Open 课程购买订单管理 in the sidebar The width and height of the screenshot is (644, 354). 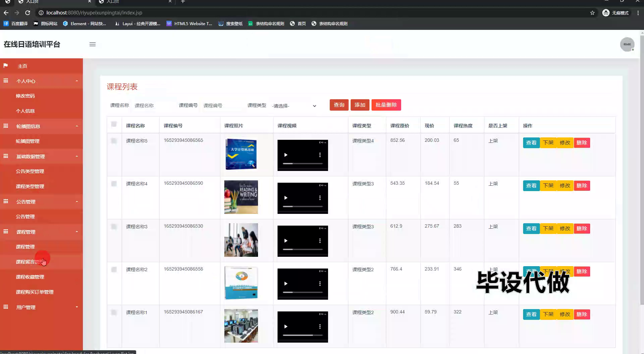click(x=35, y=292)
